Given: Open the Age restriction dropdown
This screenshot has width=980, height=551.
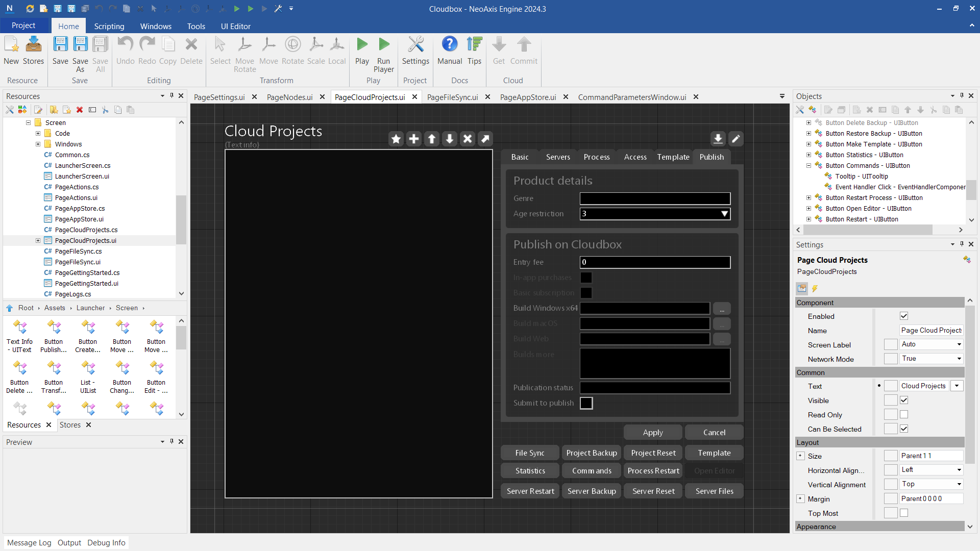Looking at the screenshot, I should click(655, 214).
